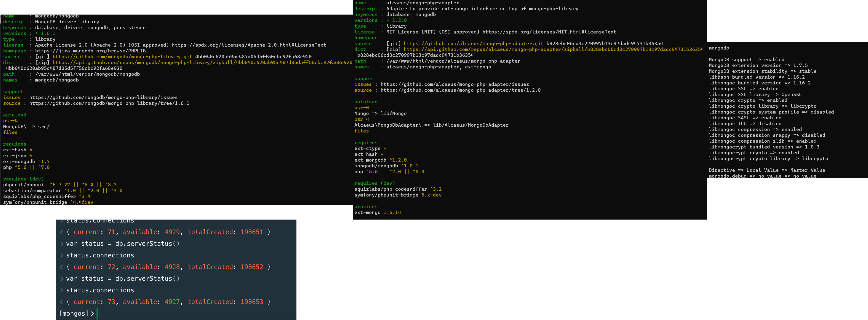Click ext-mongodb ^1.7 requirement in mongodb/mongodb output
The width and height of the screenshot is (868, 320).
26,162
